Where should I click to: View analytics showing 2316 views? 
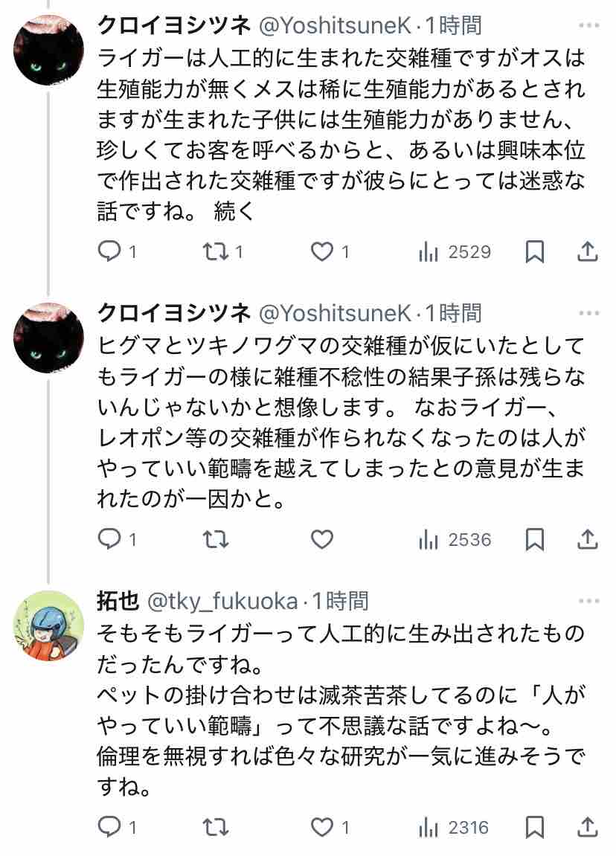coord(453,828)
